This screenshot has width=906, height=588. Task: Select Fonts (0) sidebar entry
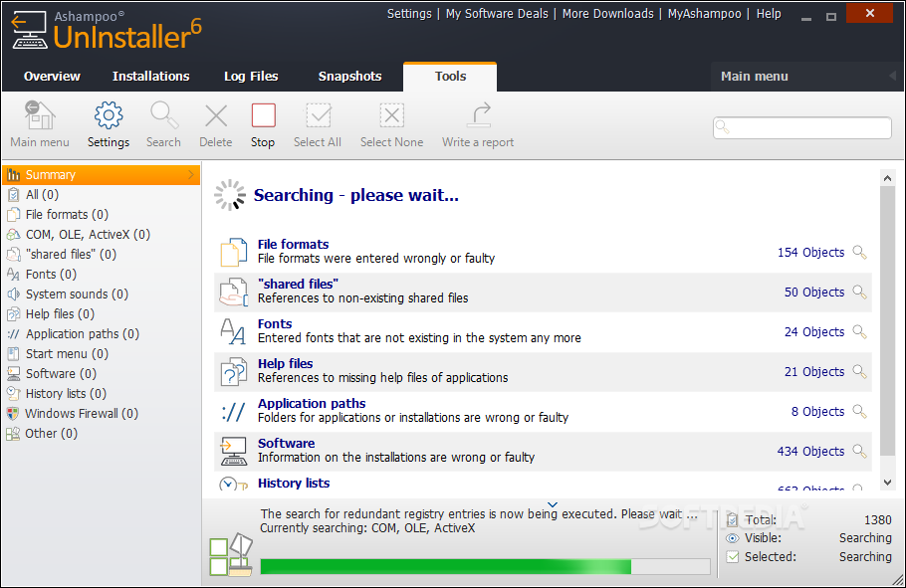(102, 275)
